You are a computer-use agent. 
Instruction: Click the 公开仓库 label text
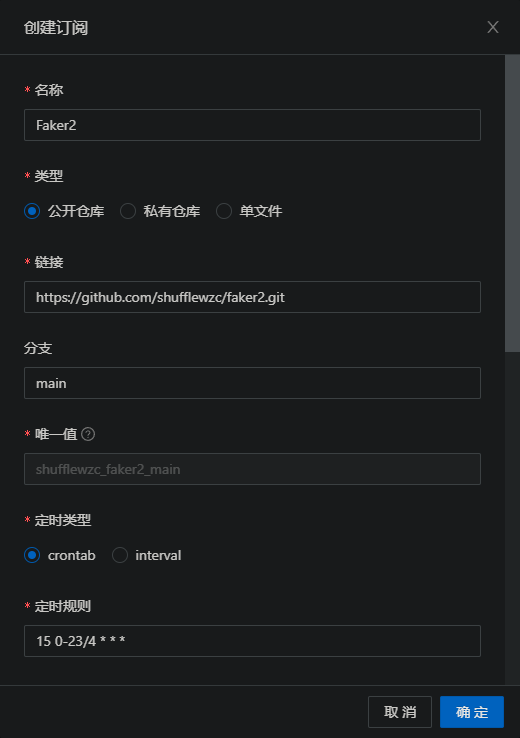[76, 211]
